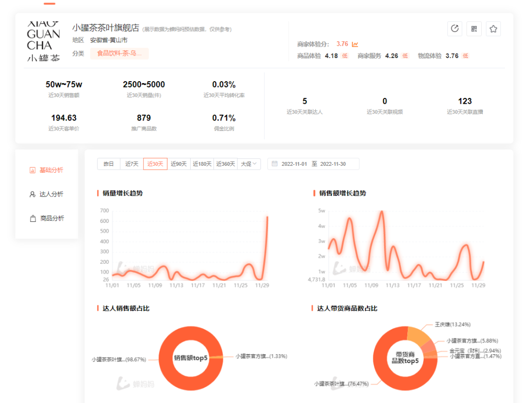
Task: Click the 食品饮料-茶 category tag
Action: (119, 54)
